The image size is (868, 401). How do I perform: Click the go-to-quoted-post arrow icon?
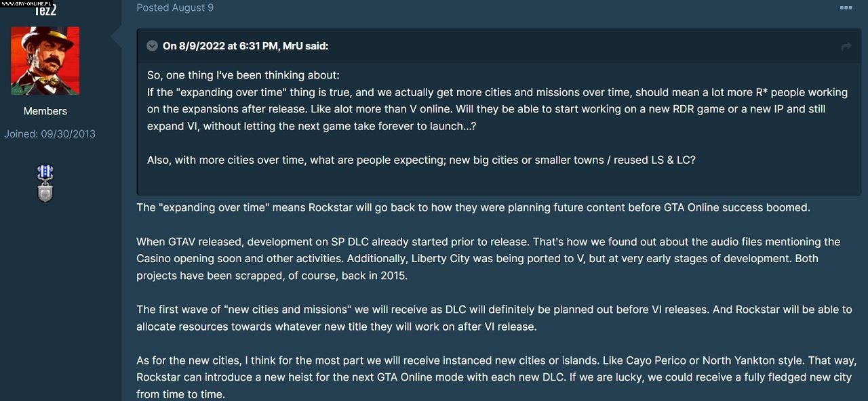(x=846, y=46)
